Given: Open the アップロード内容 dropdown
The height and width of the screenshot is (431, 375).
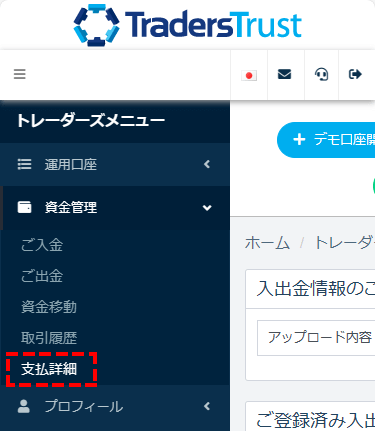Looking at the screenshot, I should [x=316, y=338].
